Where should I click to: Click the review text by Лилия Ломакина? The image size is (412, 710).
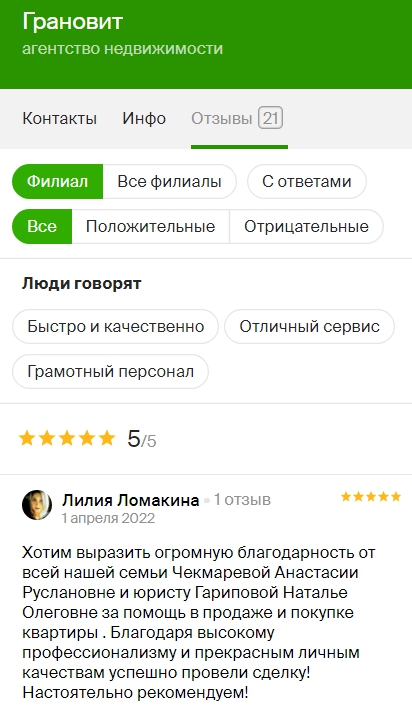pos(199,623)
